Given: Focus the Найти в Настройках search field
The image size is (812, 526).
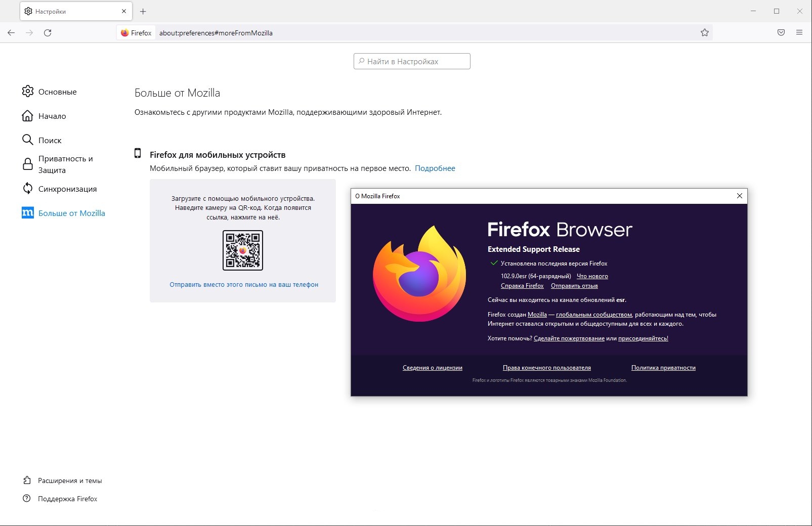Looking at the screenshot, I should click(412, 61).
